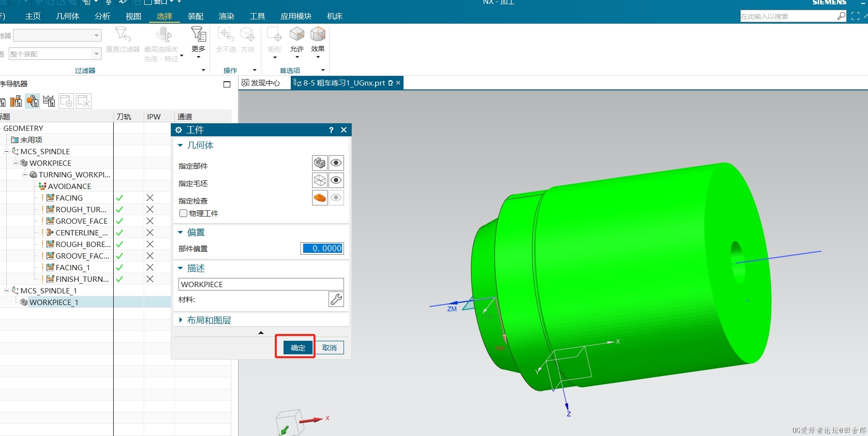Image resolution: width=868 pixels, height=436 pixels.
Task: Click the navigator panel maximize square icon
Action: tap(227, 85)
